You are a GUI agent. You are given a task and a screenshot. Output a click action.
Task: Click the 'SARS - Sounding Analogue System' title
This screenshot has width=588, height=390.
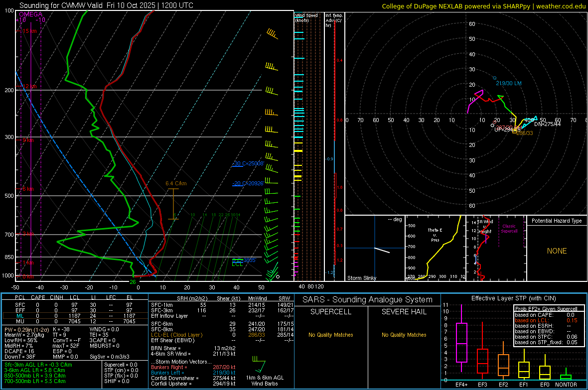[x=368, y=300]
